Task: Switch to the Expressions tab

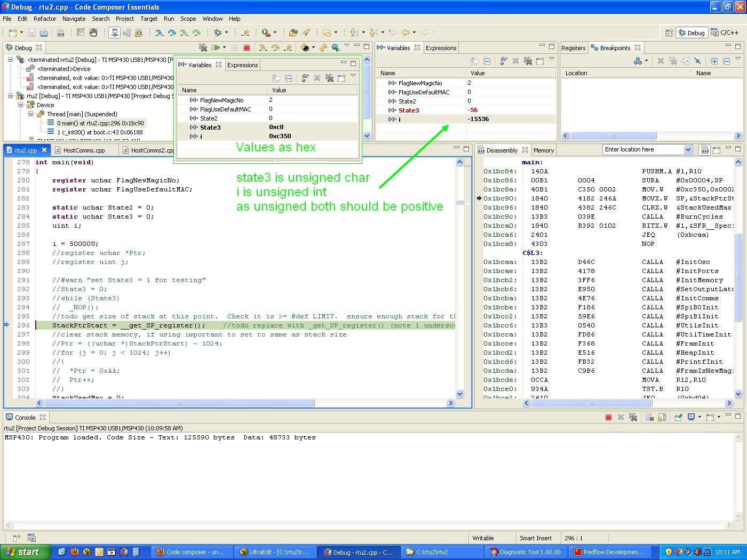Action: (x=441, y=47)
